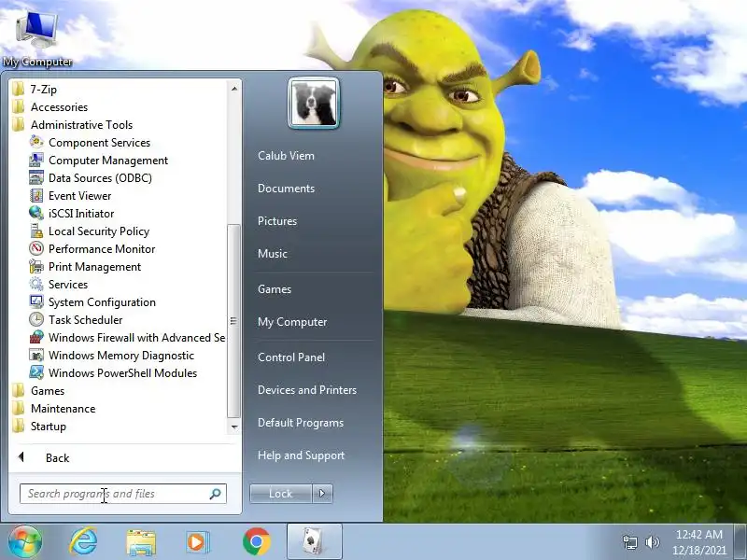This screenshot has height=560, width=747.
Task: Open Print Management icon
Action: 36,266
